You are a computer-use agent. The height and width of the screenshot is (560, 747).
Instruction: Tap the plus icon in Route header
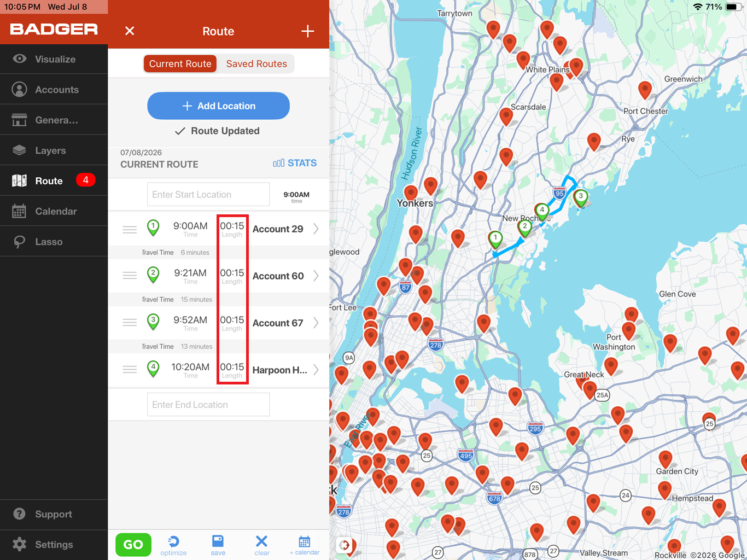pos(308,31)
